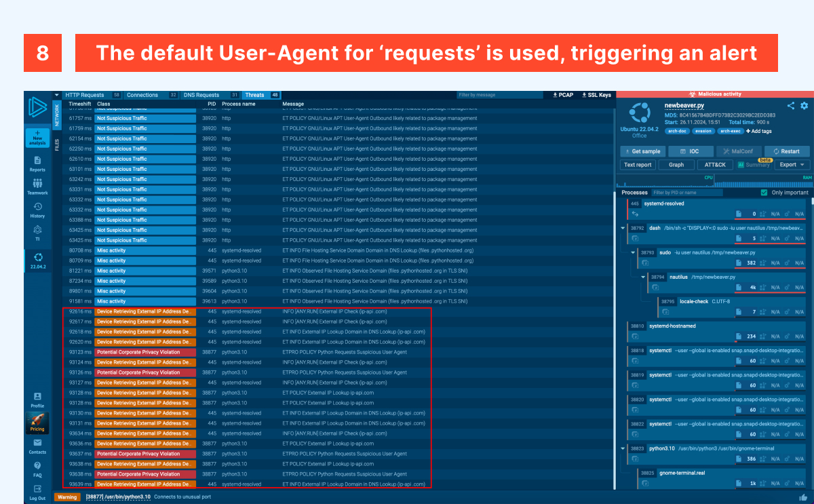Viewport: 814px width, 504px height.
Task: Click the share icon beside newbeaver.py
Action: 791,106
